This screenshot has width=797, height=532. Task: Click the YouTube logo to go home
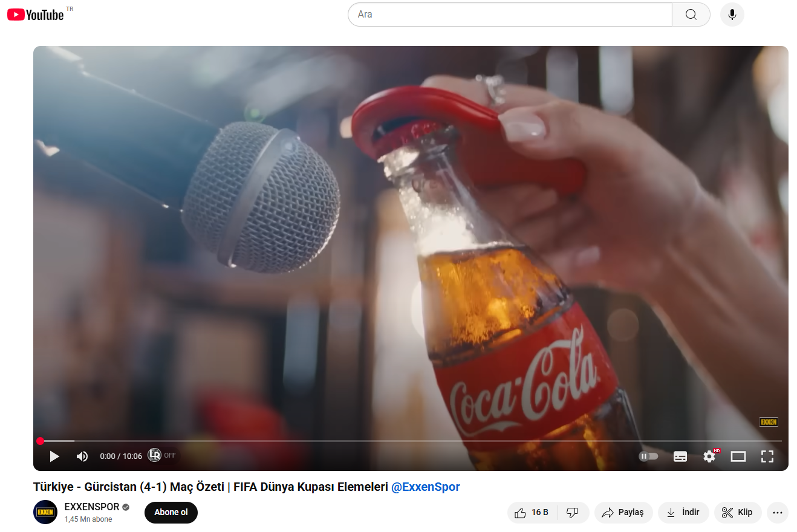pyautogui.click(x=36, y=15)
